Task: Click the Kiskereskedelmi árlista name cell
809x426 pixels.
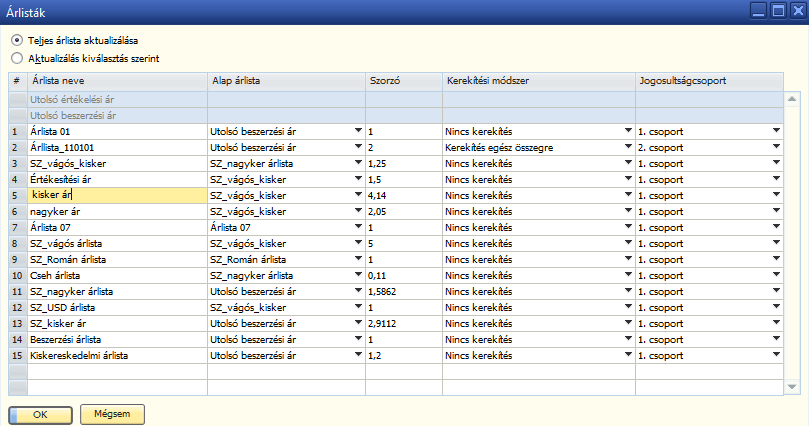Action: 118,355
